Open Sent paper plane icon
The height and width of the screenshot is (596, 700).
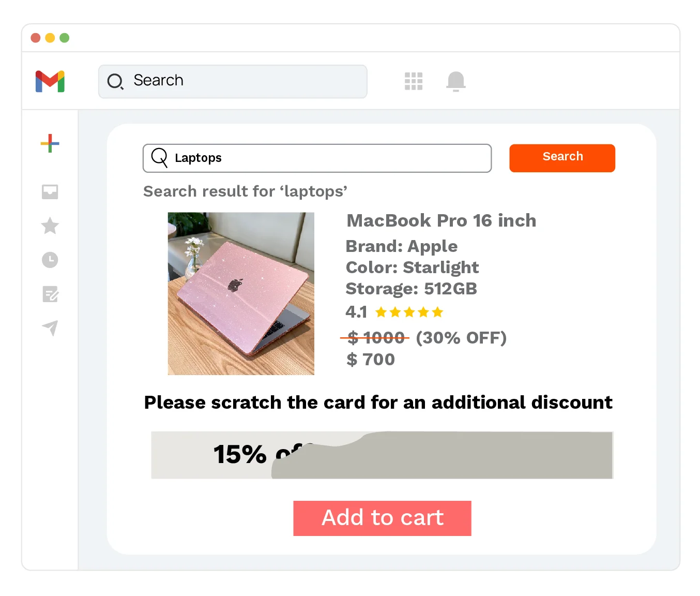[50, 327]
